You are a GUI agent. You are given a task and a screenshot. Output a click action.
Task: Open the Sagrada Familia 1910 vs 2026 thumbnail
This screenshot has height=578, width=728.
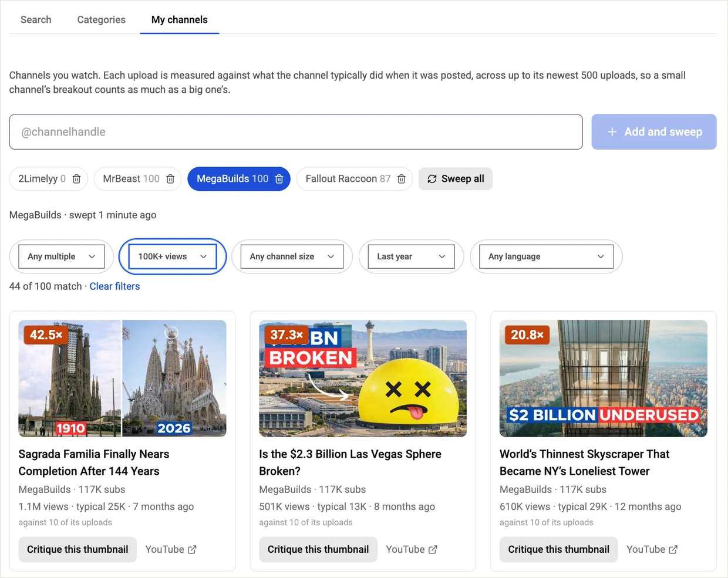tap(122, 378)
